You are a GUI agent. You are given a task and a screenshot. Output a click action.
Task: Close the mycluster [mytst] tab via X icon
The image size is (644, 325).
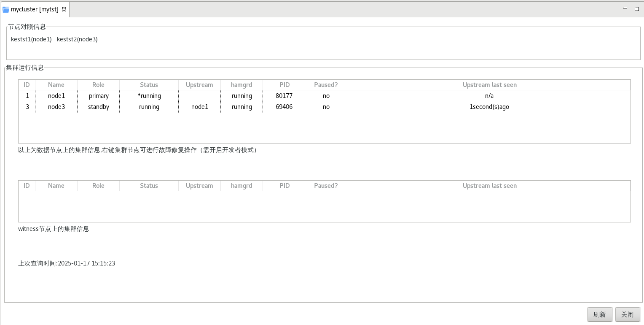tap(64, 9)
